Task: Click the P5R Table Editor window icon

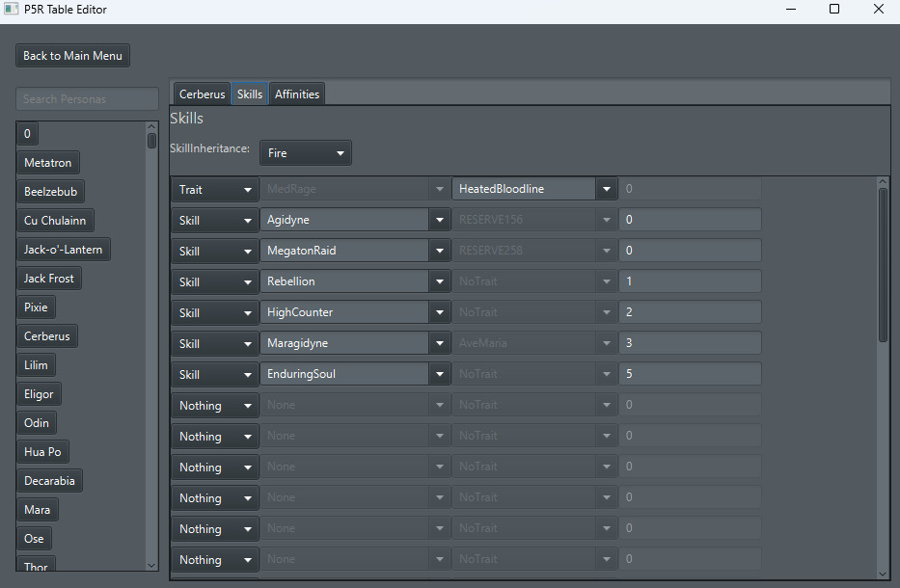Action: point(11,10)
